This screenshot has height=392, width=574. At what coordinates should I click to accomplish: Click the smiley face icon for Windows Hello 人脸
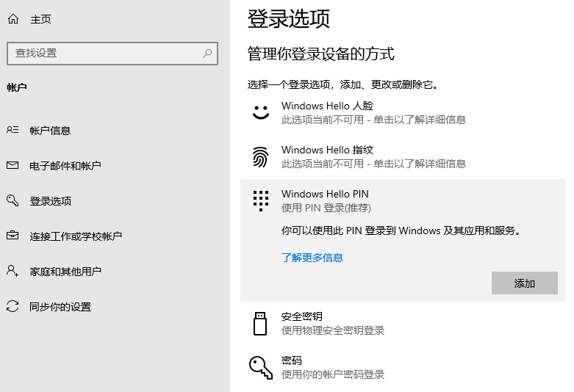(x=261, y=112)
